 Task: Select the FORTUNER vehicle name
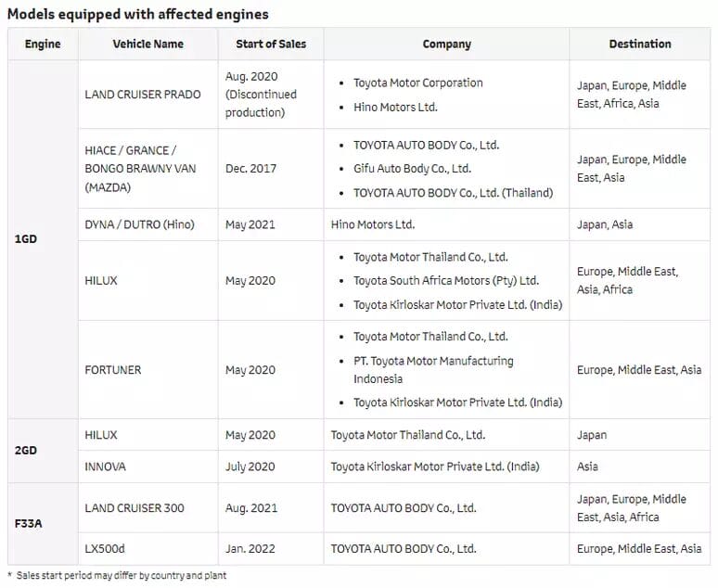pos(113,370)
